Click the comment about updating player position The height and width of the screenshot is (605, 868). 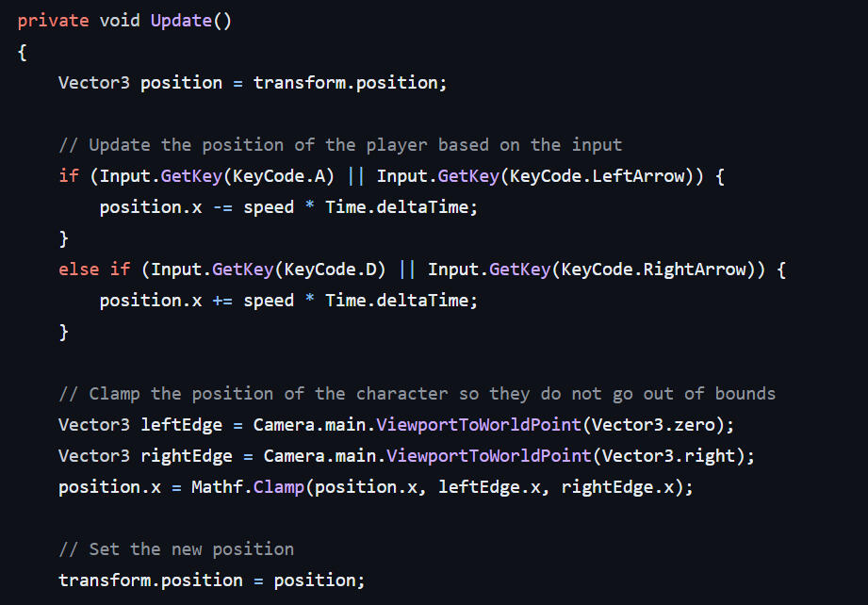click(x=340, y=145)
